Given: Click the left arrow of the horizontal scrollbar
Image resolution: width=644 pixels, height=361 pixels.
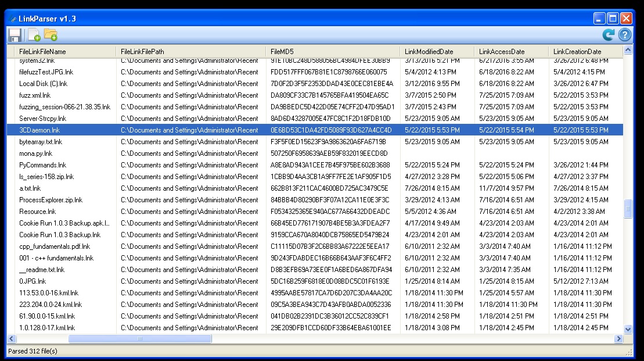Looking at the screenshot, I should click(10, 338).
